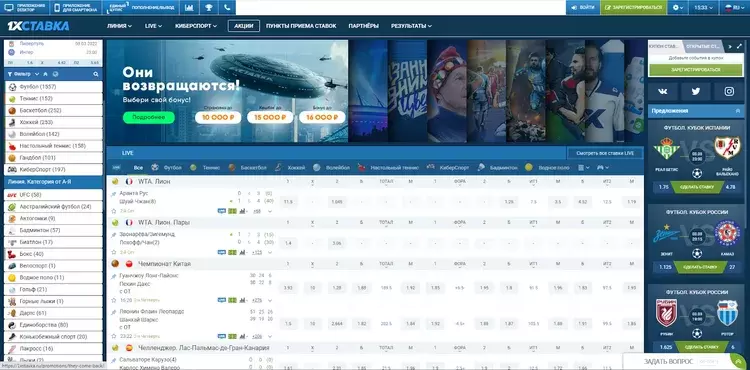Viewport: 750px width, 370px height.
Task: Open statistics chart for Звонарёва/Зигемунд match
Action: click(243, 252)
